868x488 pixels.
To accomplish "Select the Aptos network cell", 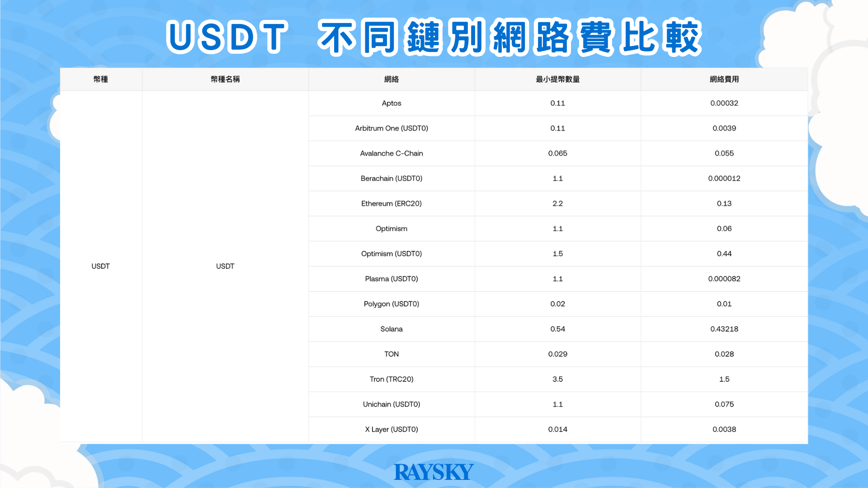I will (392, 103).
